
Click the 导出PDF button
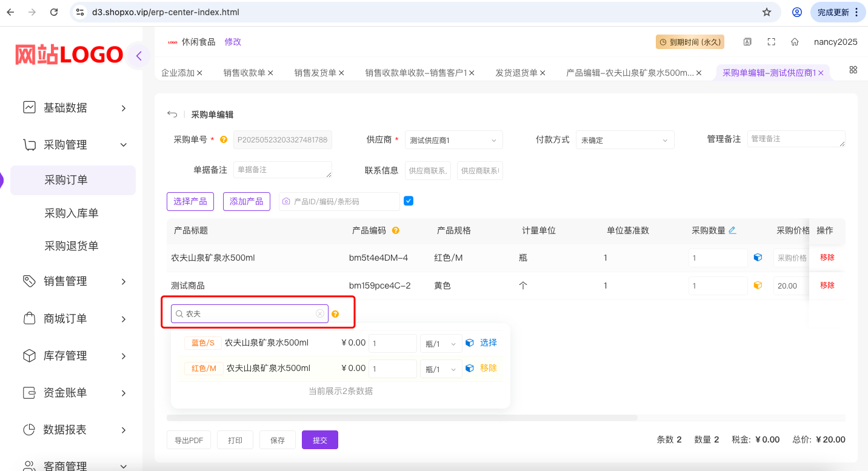pyautogui.click(x=189, y=440)
